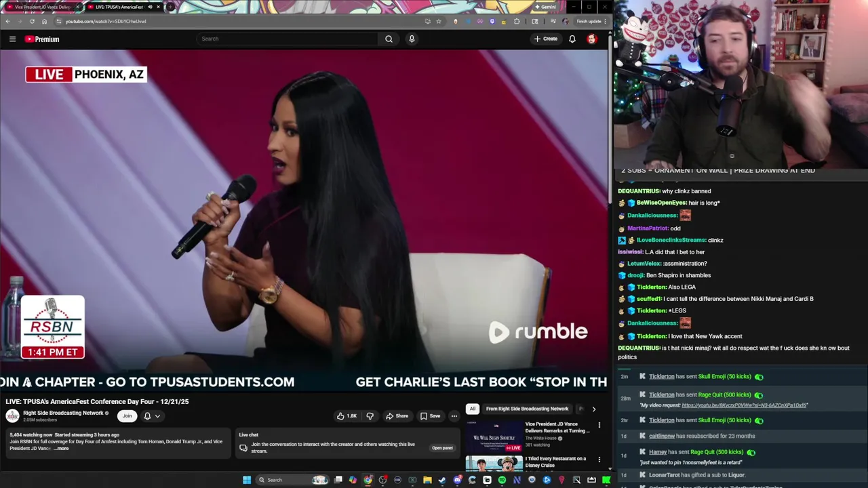Click Tickleton 'I love that New Yawk accent' message

pos(680,336)
